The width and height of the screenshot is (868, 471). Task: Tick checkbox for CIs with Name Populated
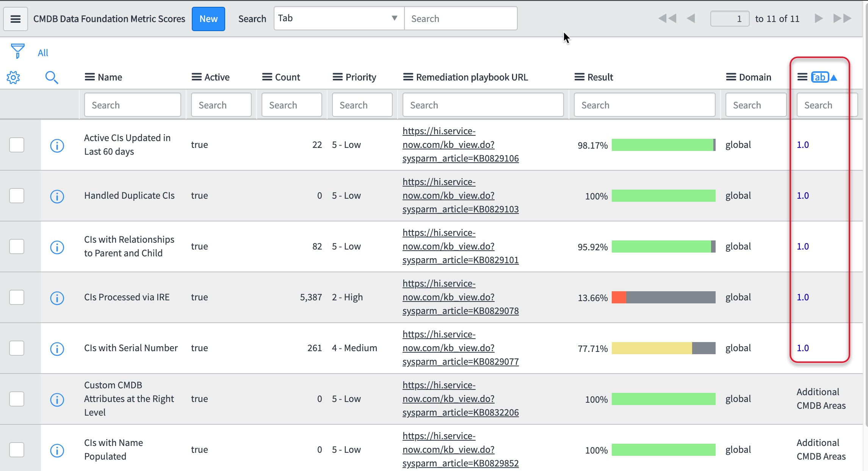17,450
